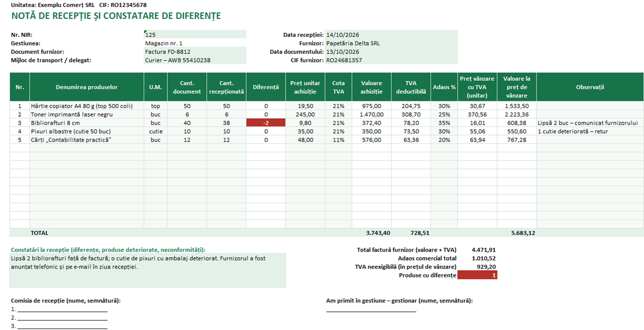Screen dimensions: 644x330
Task: Click acquisition value 1.470,00
Action: tap(371, 115)
